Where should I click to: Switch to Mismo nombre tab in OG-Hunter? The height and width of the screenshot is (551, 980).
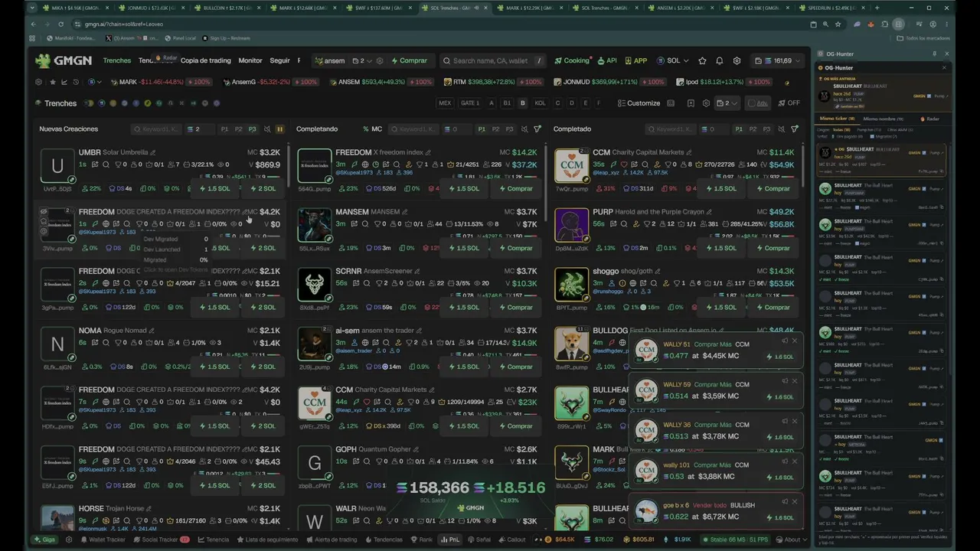pyautogui.click(x=884, y=119)
